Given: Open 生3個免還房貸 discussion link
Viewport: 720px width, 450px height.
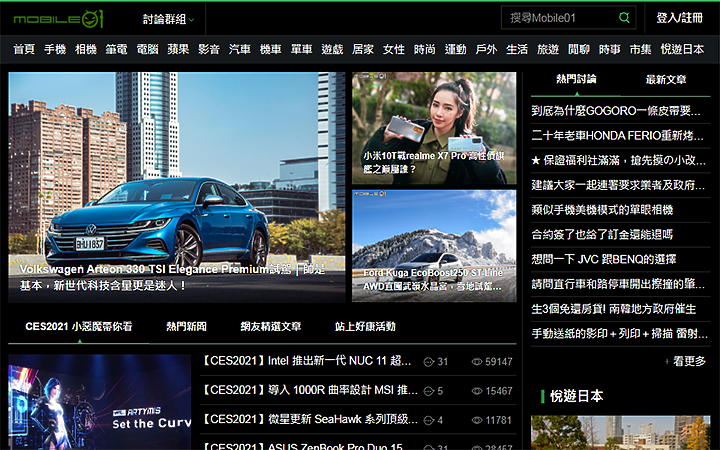Looking at the screenshot, I should tap(614, 309).
